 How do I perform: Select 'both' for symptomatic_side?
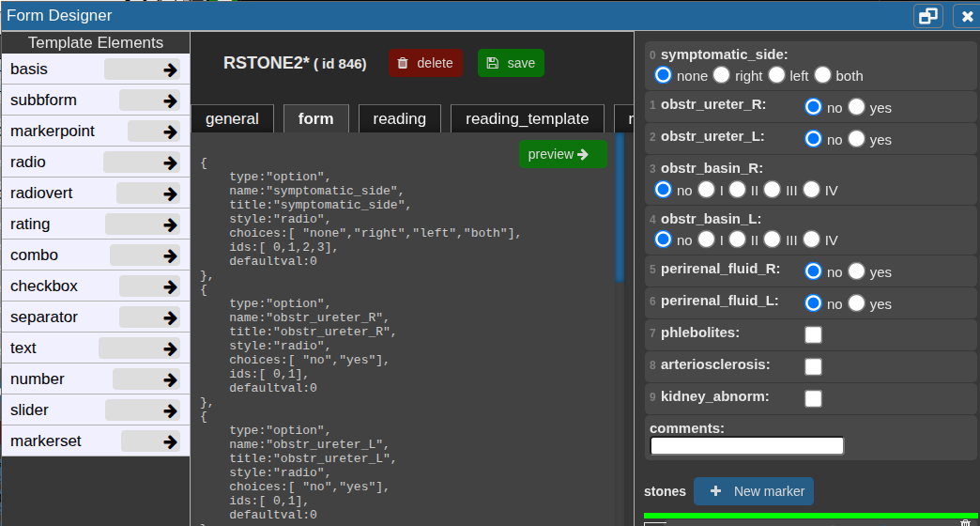tap(823, 75)
